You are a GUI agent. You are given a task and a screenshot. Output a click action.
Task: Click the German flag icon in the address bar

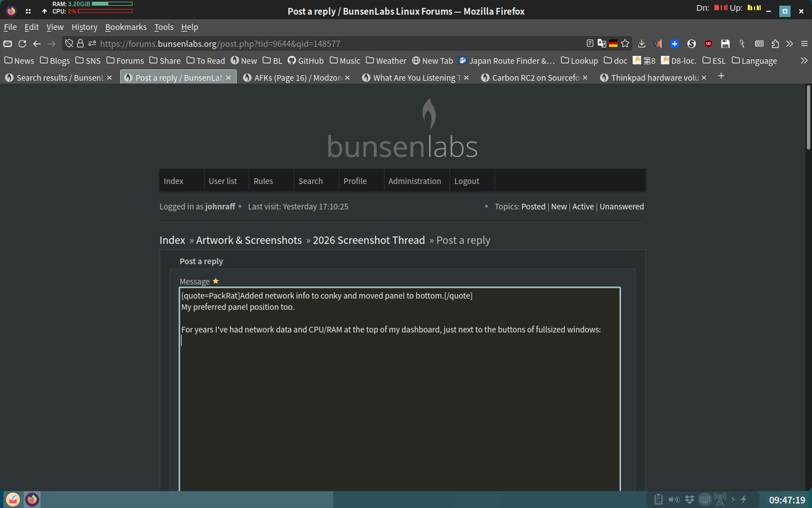click(613, 44)
